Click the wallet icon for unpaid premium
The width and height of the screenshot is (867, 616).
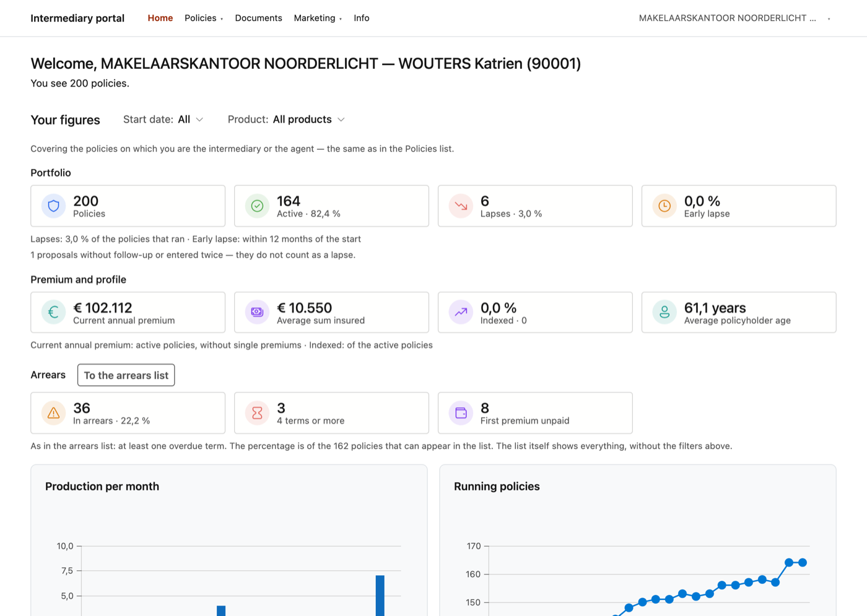(461, 413)
